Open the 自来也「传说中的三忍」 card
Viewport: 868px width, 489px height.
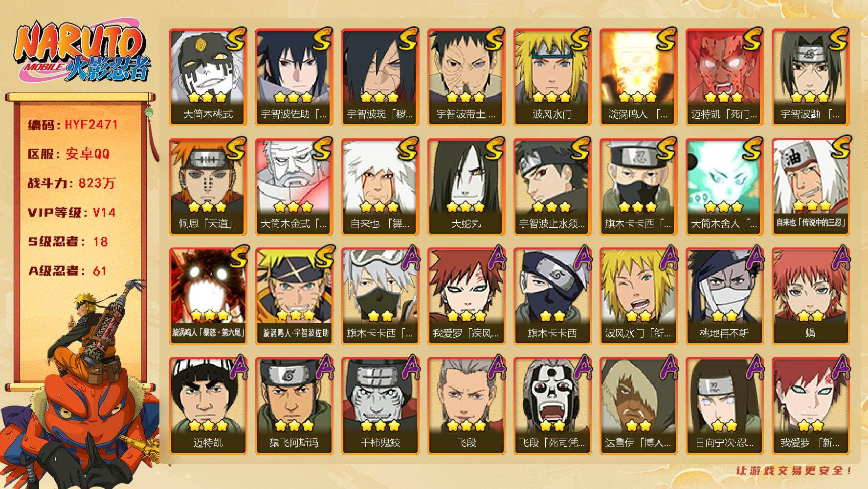click(811, 187)
